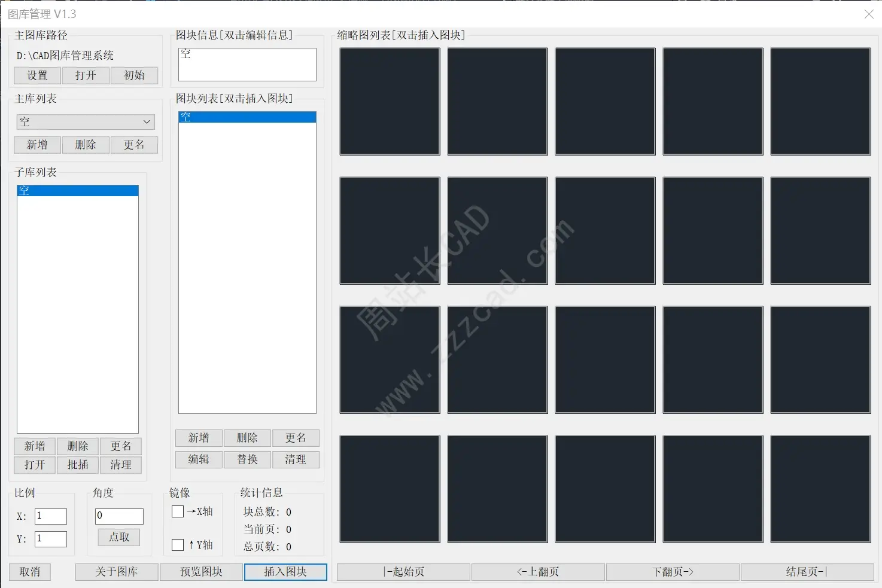Click 清理 below 子库列表

(x=120, y=465)
